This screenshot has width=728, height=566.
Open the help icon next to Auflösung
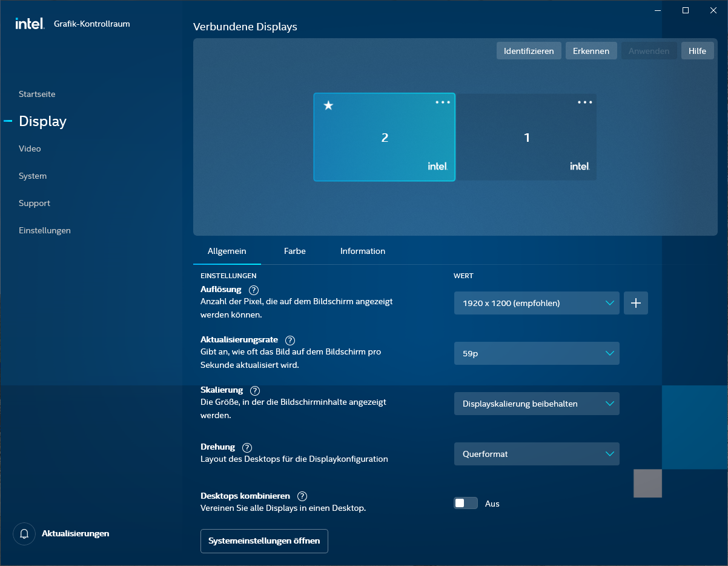coord(254,290)
